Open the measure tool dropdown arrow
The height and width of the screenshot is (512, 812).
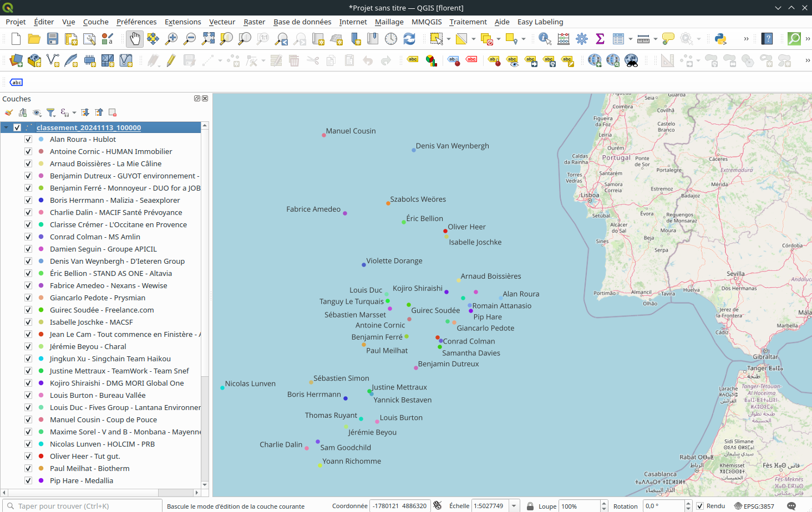(656, 39)
